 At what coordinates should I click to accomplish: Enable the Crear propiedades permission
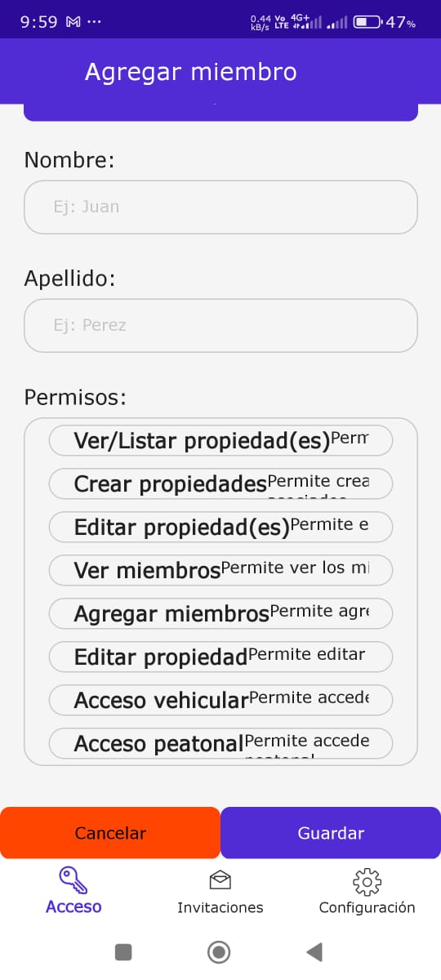click(x=220, y=483)
